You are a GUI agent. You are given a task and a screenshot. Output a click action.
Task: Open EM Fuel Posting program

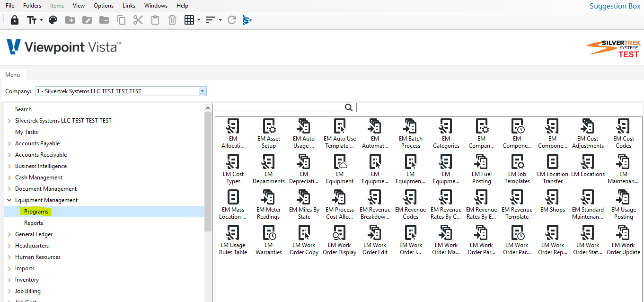point(482,169)
